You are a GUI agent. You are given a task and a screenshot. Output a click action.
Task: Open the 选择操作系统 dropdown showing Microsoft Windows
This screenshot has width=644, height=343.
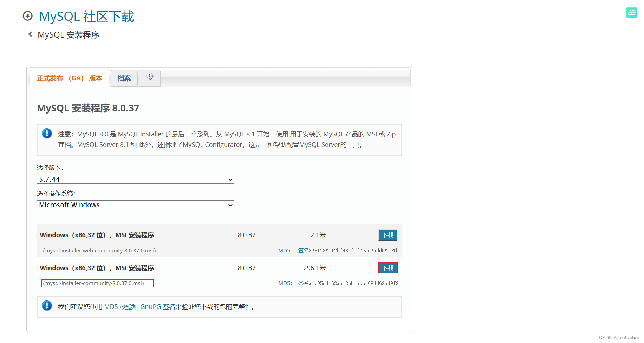(135, 205)
